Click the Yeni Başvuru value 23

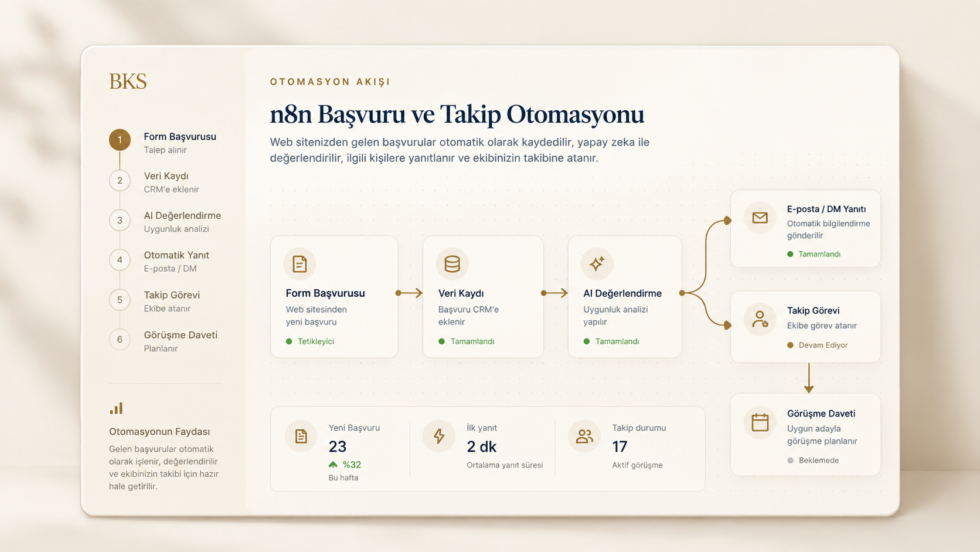tap(338, 447)
